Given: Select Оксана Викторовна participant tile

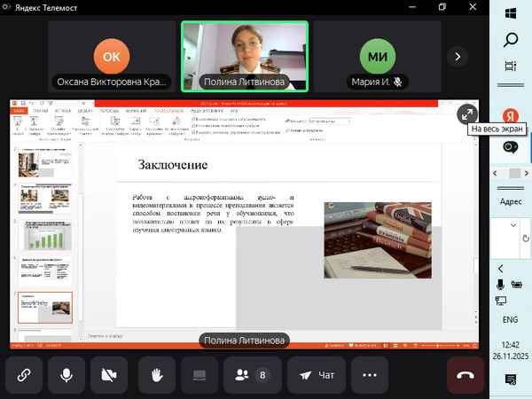Looking at the screenshot, I should click(x=112, y=56).
